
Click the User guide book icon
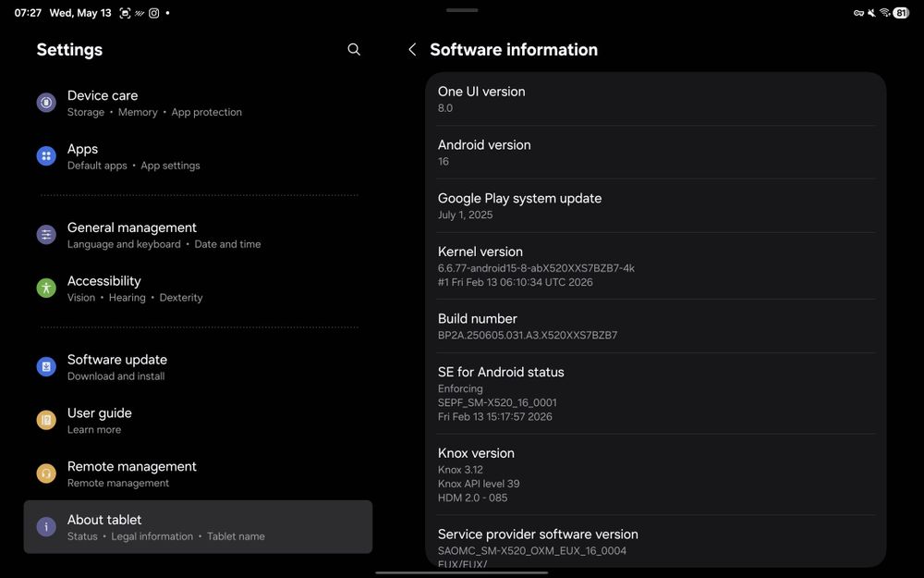[46, 421]
